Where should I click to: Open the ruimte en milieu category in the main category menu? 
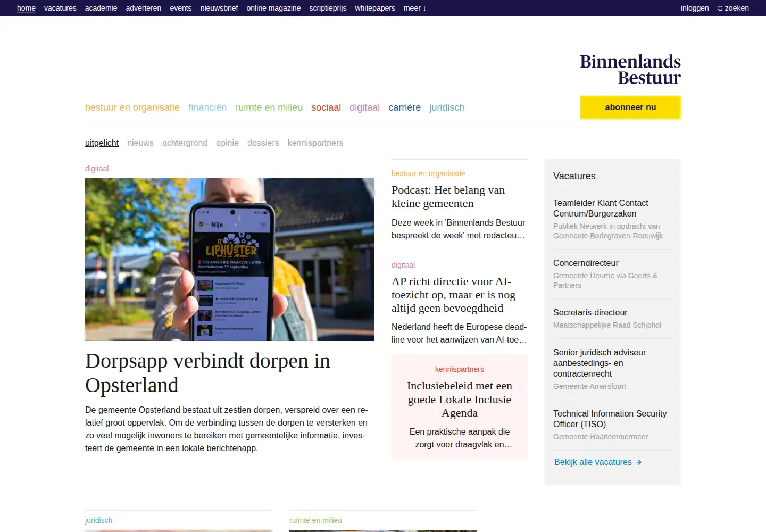click(x=269, y=107)
